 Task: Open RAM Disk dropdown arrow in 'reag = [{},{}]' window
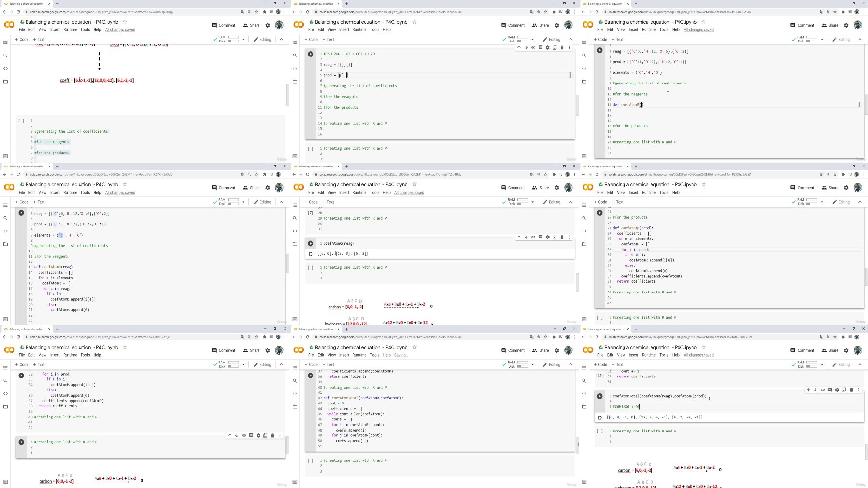pyautogui.click(x=532, y=39)
